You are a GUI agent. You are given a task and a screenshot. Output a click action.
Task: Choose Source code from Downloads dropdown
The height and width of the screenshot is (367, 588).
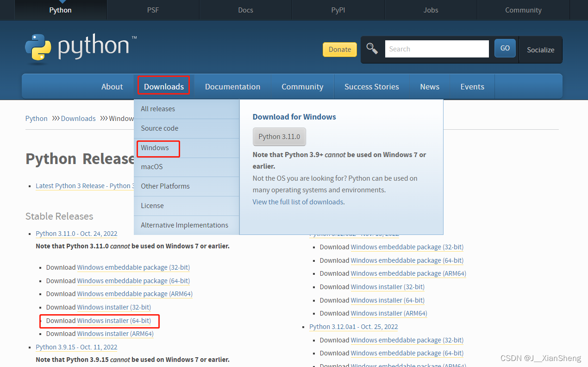(x=187, y=128)
